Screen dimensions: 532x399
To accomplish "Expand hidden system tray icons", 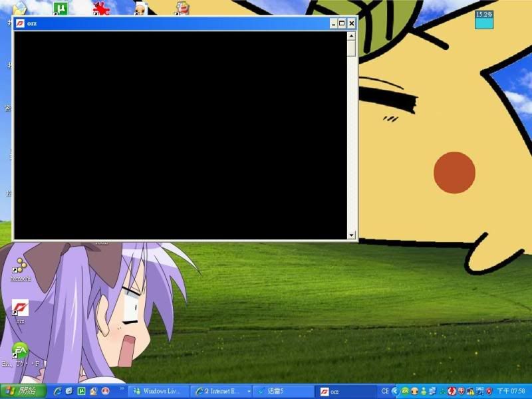I will tap(394, 391).
